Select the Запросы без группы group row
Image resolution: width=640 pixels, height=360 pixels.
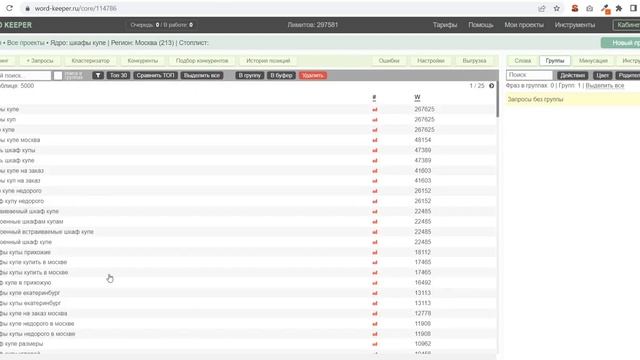coord(573,99)
